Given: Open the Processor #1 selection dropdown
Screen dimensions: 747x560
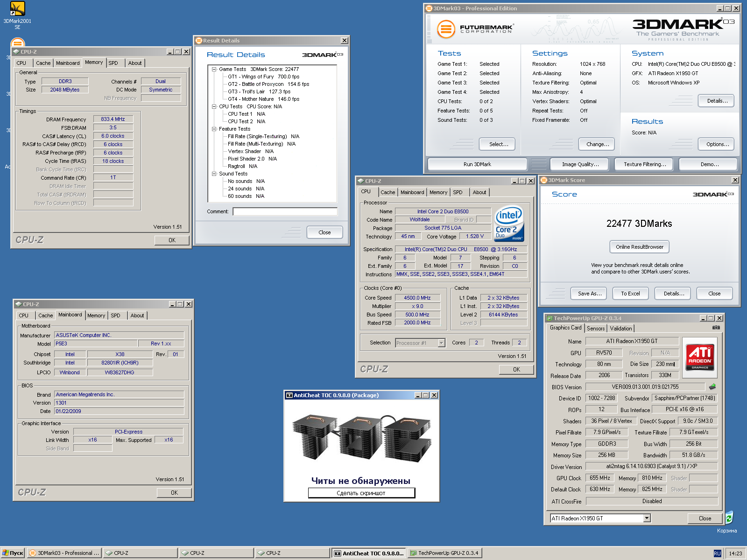Looking at the screenshot, I should point(441,343).
